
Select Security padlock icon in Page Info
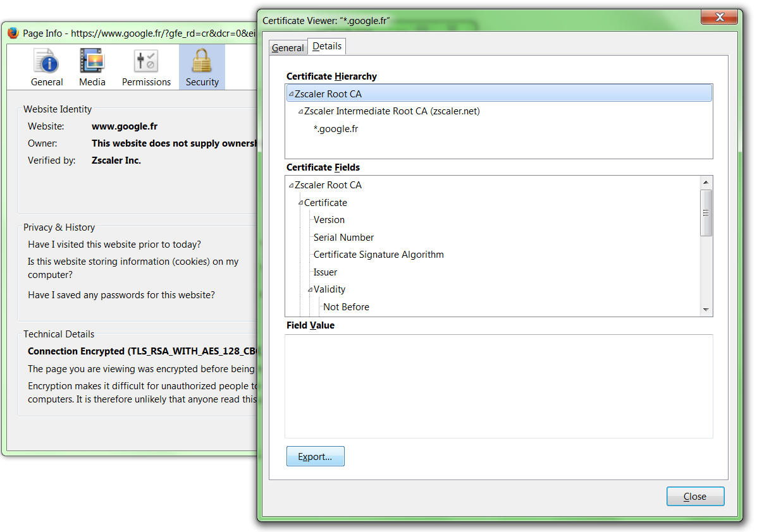pos(202,68)
